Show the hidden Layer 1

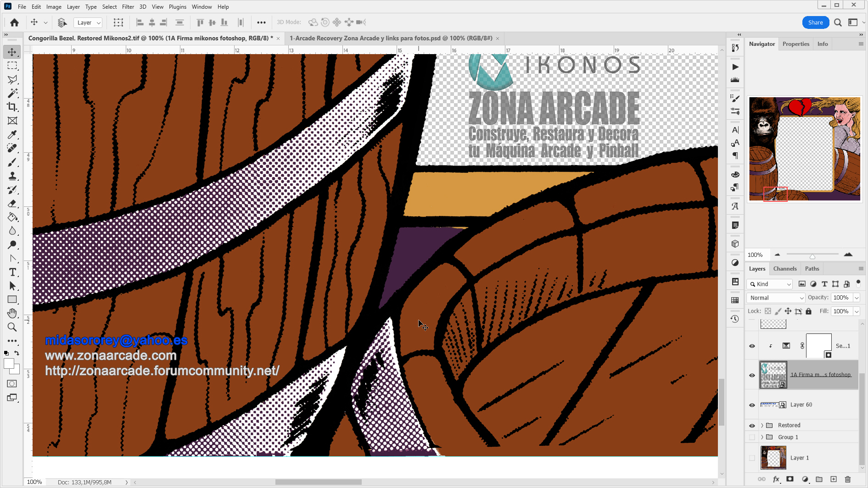(x=752, y=458)
